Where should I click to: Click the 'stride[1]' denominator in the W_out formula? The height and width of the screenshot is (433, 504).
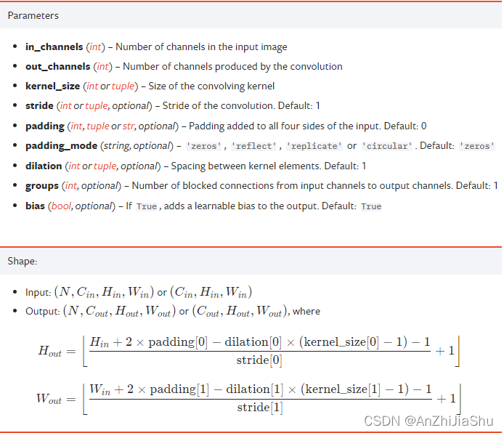pos(260,408)
